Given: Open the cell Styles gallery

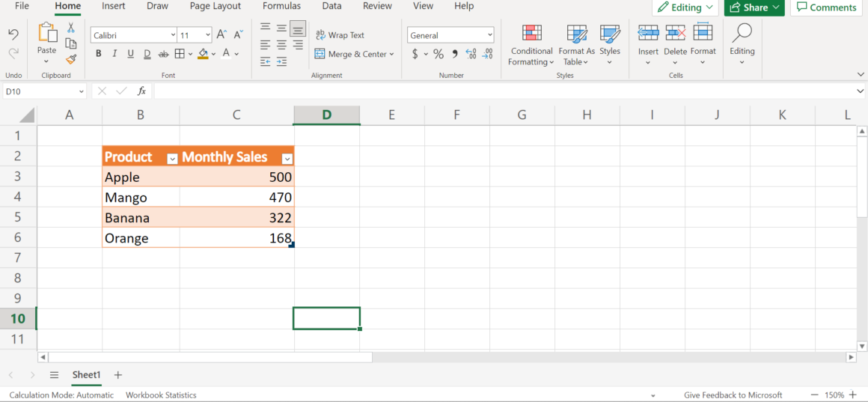Looking at the screenshot, I should click(x=610, y=46).
